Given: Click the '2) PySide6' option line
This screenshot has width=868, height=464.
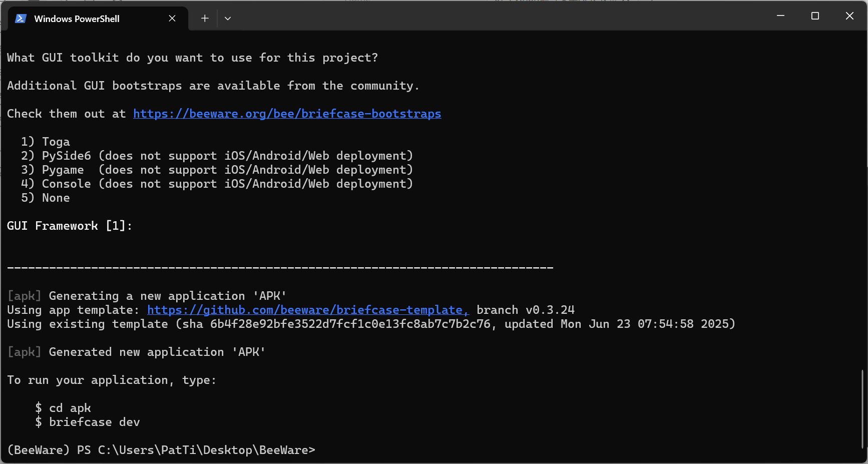Looking at the screenshot, I should [x=217, y=156].
